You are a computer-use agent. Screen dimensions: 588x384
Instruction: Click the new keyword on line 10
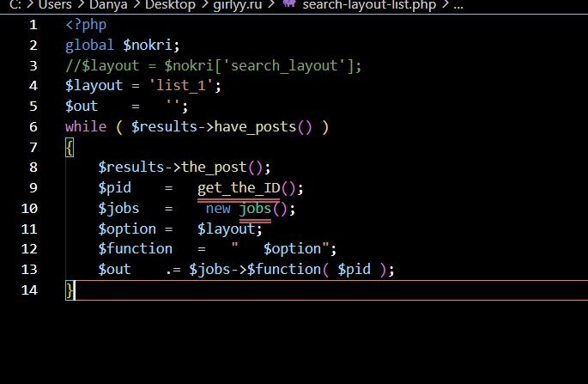pyautogui.click(x=218, y=209)
